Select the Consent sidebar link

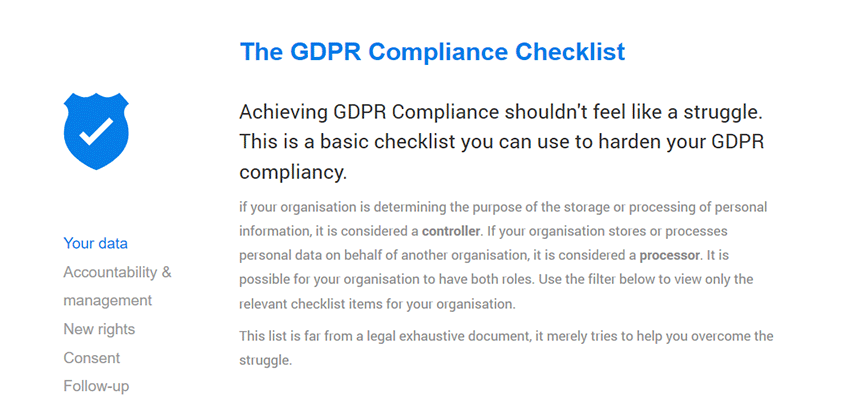(x=91, y=358)
